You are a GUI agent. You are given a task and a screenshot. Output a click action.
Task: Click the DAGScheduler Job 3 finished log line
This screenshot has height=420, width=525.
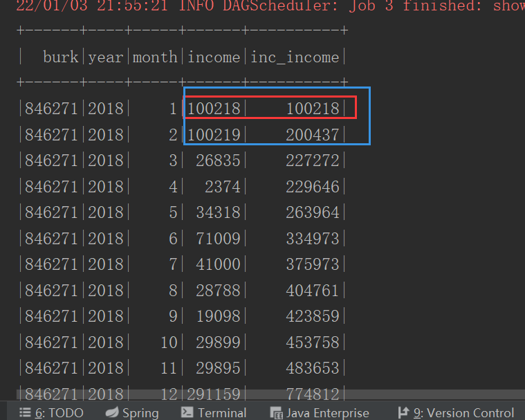[x=270, y=6]
